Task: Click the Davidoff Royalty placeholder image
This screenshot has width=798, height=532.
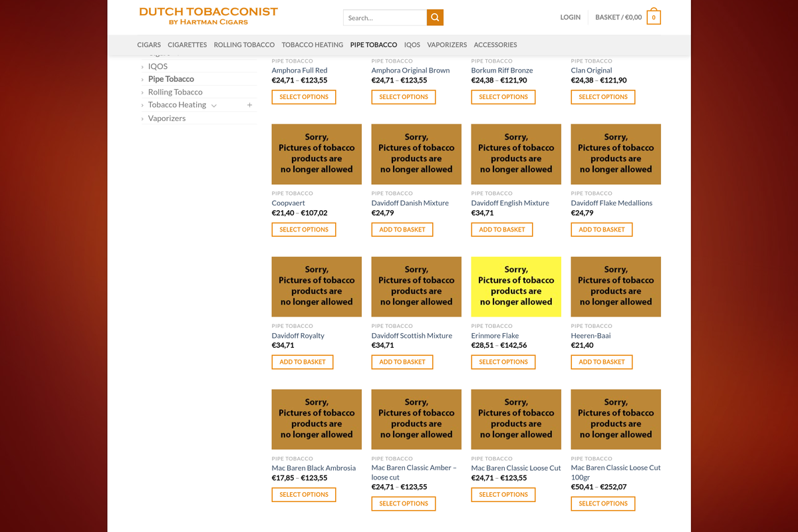Action: pyautogui.click(x=317, y=287)
